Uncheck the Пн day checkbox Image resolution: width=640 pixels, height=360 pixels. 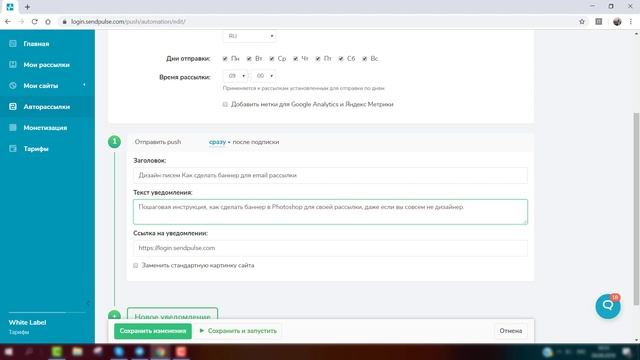point(225,59)
